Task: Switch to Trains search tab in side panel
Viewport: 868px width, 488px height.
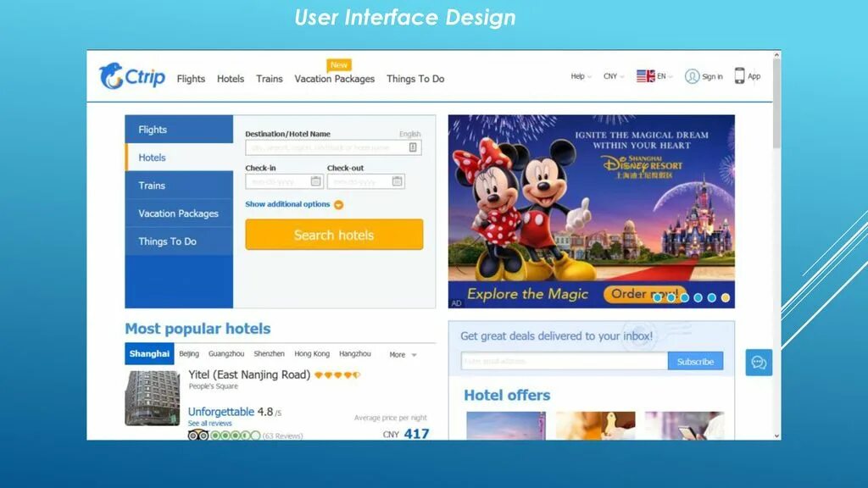Action: click(179, 186)
